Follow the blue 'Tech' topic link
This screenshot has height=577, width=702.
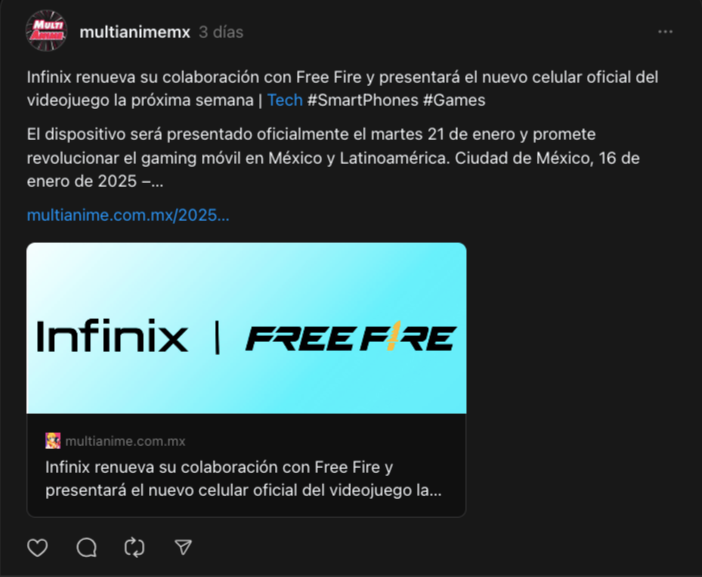point(285,100)
